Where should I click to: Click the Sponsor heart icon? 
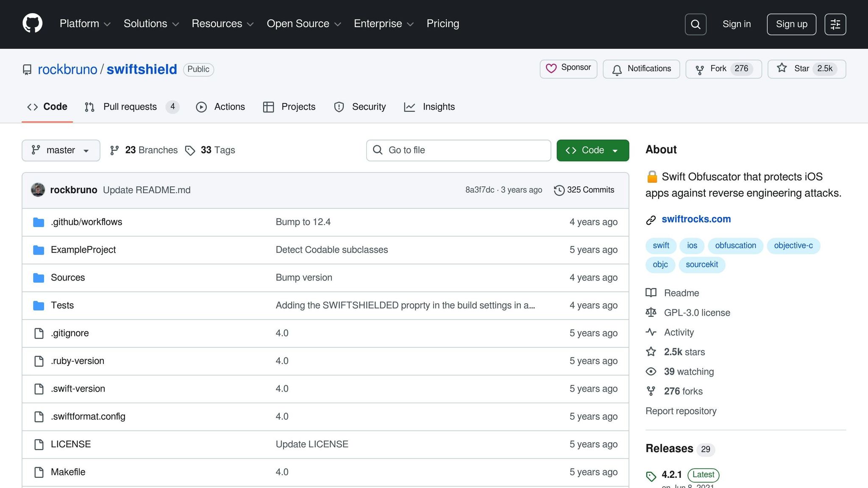pos(551,68)
